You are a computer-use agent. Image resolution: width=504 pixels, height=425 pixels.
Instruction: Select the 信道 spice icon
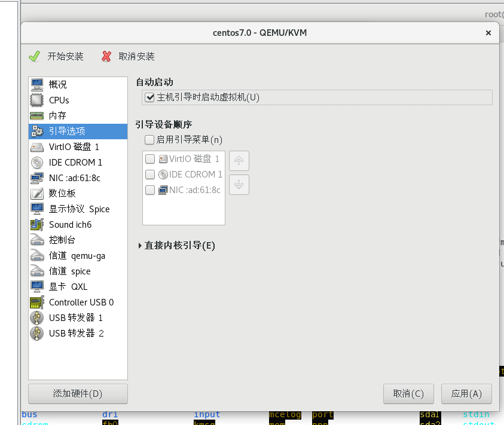click(x=37, y=271)
